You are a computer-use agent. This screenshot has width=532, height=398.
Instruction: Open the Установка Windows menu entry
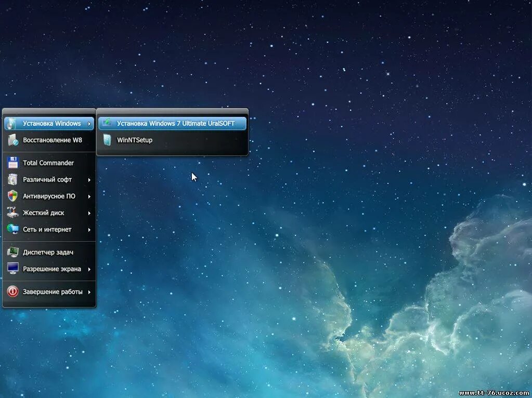click(49, 123)
